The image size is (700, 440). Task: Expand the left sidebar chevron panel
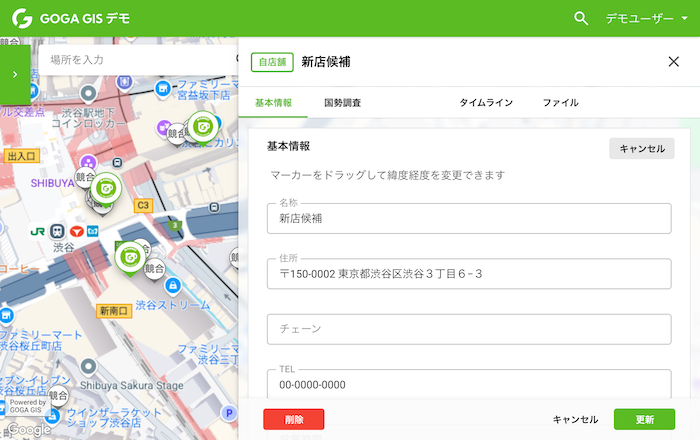click(x=15, y=74)
